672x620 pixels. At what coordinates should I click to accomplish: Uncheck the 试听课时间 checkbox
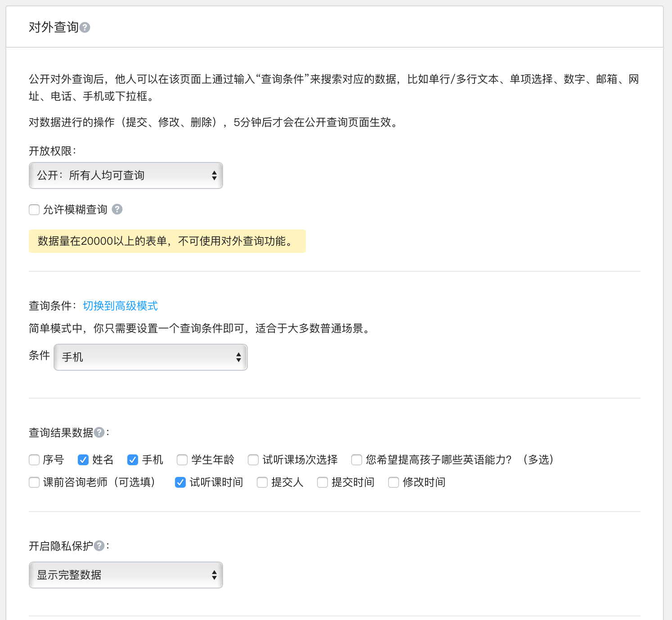[x=180, y=482]
